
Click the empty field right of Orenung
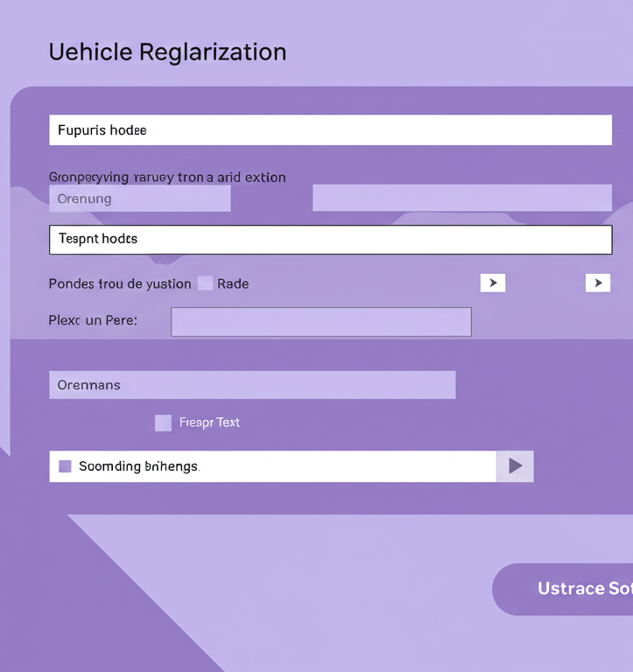[461, 199]
